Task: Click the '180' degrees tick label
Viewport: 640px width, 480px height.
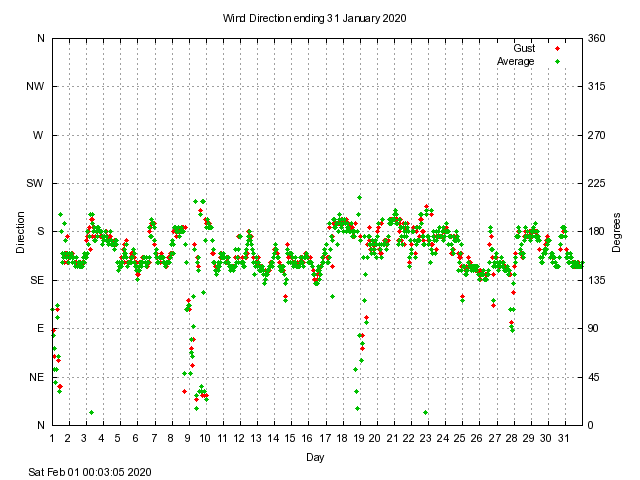Action: click(x=596, y=231)
